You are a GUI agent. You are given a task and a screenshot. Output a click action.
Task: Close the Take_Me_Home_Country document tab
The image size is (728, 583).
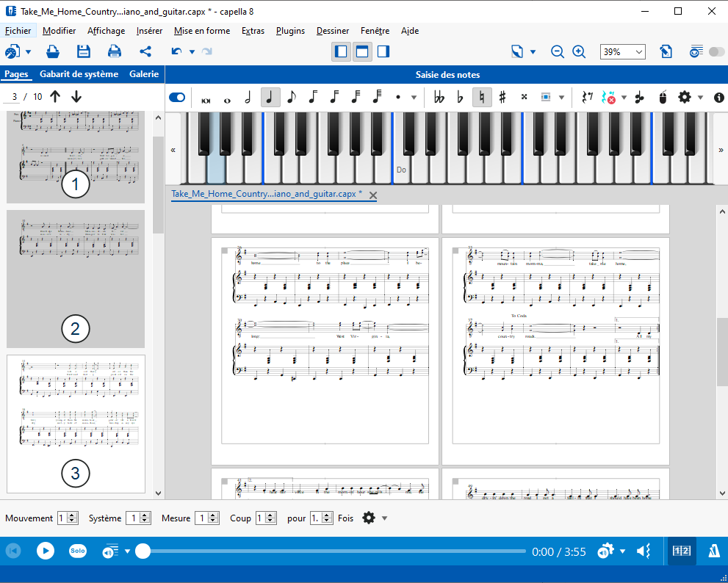(373, 195)
